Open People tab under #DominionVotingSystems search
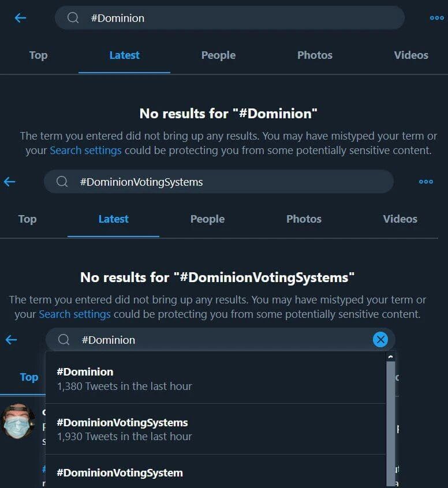Screen dimensions: 448x488 coord(207,219)
